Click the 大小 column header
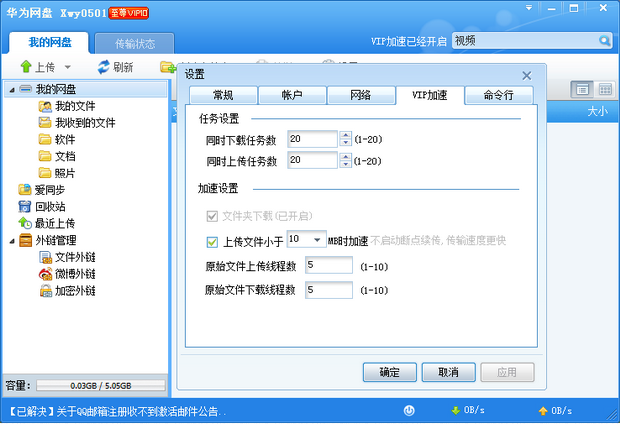620x424 pixels. pyautogui.click(x=597, y=112)
